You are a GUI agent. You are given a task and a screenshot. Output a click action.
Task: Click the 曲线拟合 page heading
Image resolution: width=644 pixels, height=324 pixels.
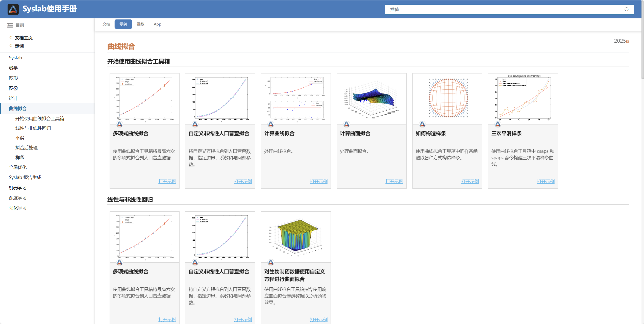click(121, 46)
